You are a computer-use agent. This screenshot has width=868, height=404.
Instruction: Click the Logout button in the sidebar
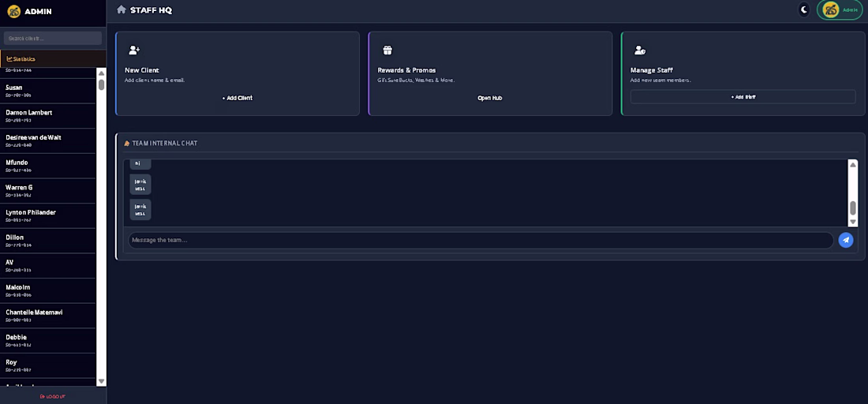(x=53, y=396)
